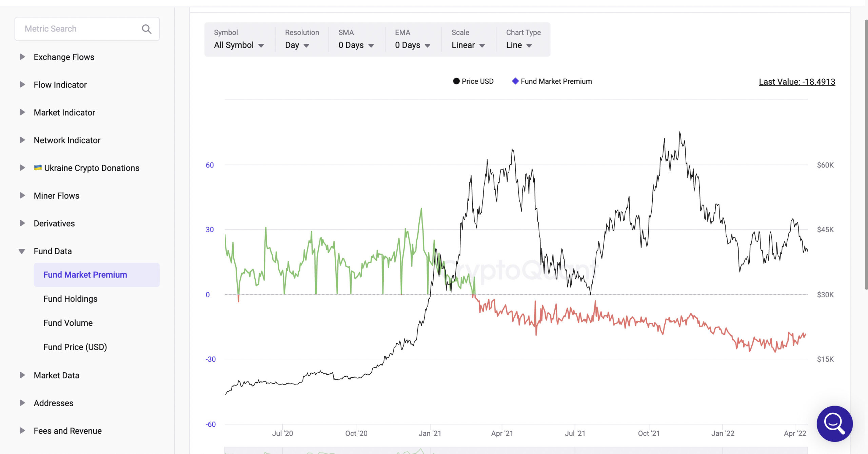
Task: Click the Market Data menu label
Action: [57, 375]
